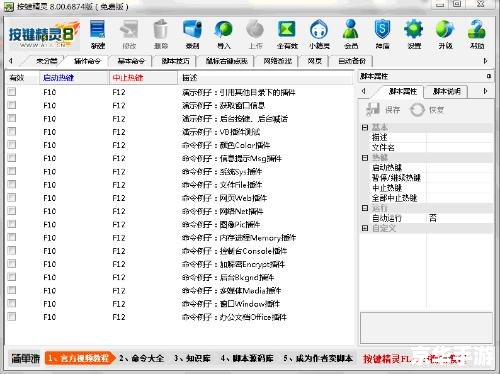Click the 升级 (Upgrade) globe icon
500x374 pixels.
tap(445, 34)
